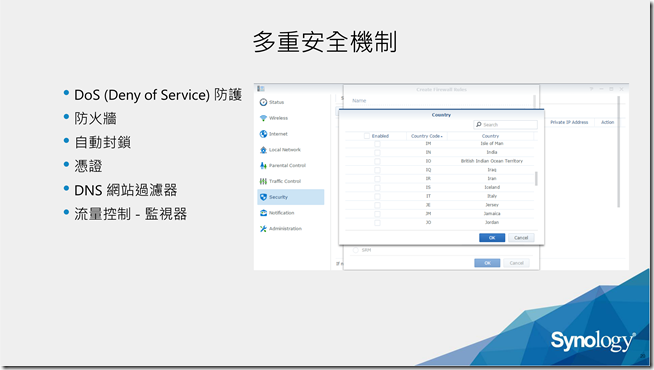Click the Country list scrollbar thumb

(536, 179)
